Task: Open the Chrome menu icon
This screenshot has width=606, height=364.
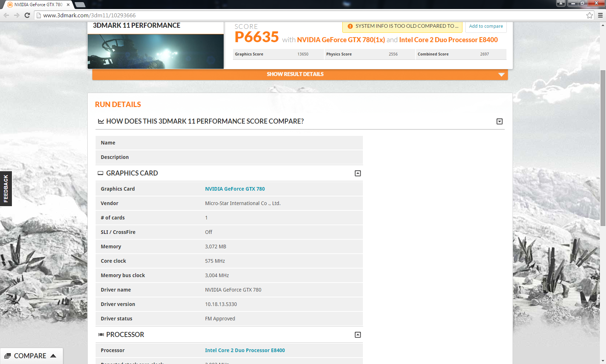Action: pyautogui.click(x=600, y=15)
